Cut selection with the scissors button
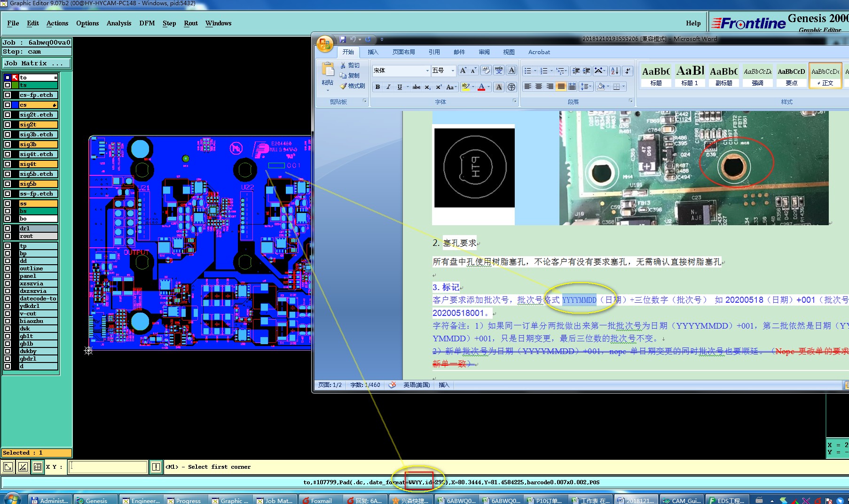Screen dimensions: 849x504 (350, 65)
